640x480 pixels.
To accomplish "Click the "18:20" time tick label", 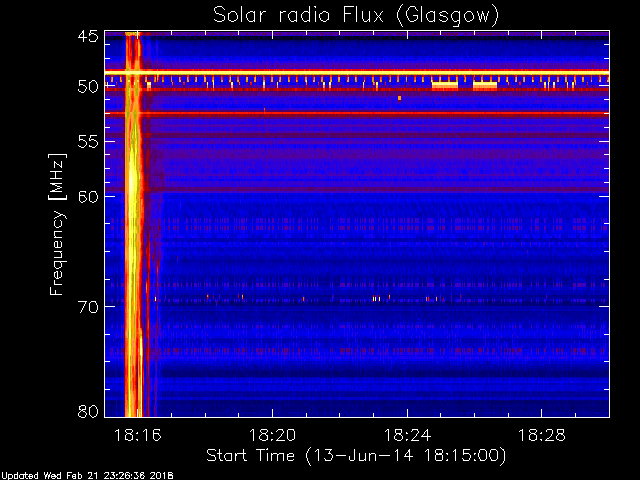I will 272,435.
